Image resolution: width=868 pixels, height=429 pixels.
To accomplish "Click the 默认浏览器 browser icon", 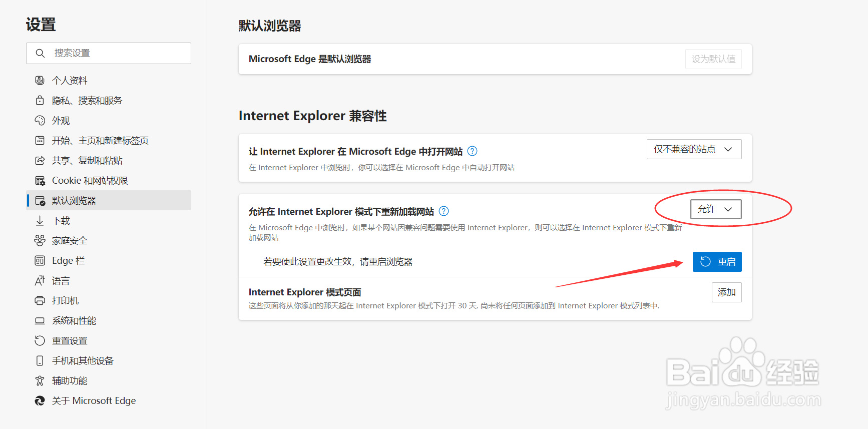I will click(40, 200).
